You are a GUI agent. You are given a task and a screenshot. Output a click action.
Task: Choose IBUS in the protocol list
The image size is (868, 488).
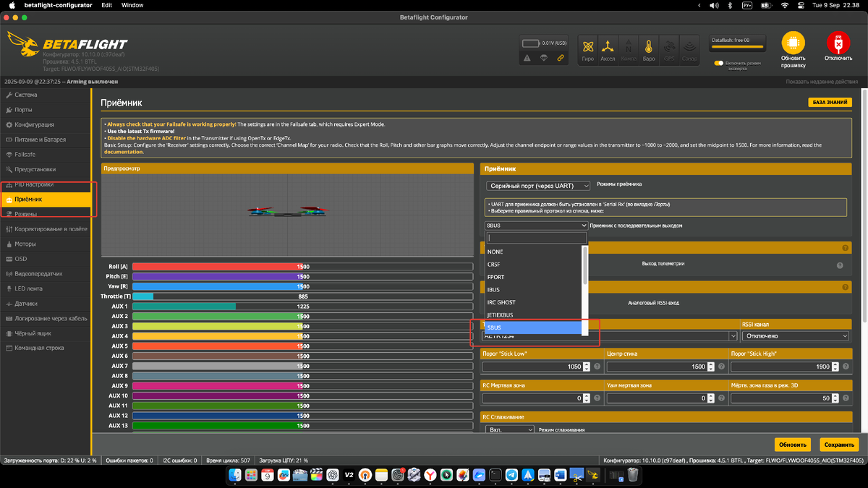534,290
